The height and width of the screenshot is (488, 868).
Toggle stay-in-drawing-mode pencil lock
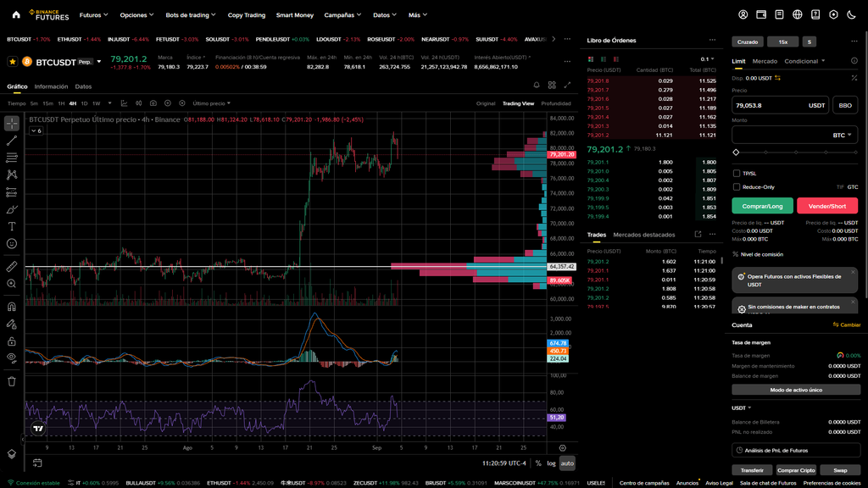tap(12, 324)
